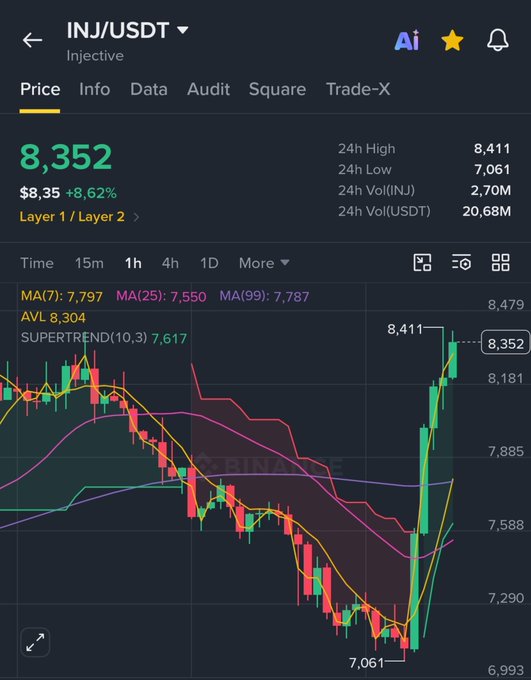Open the Audit tab
This screenshot has height=680, width=531.
pyautogui.click(x=208, y=89)
